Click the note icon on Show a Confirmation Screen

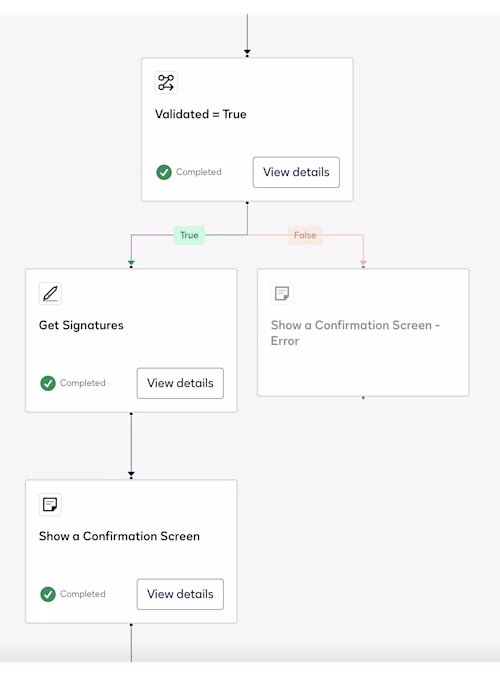(x=50, y=504)
